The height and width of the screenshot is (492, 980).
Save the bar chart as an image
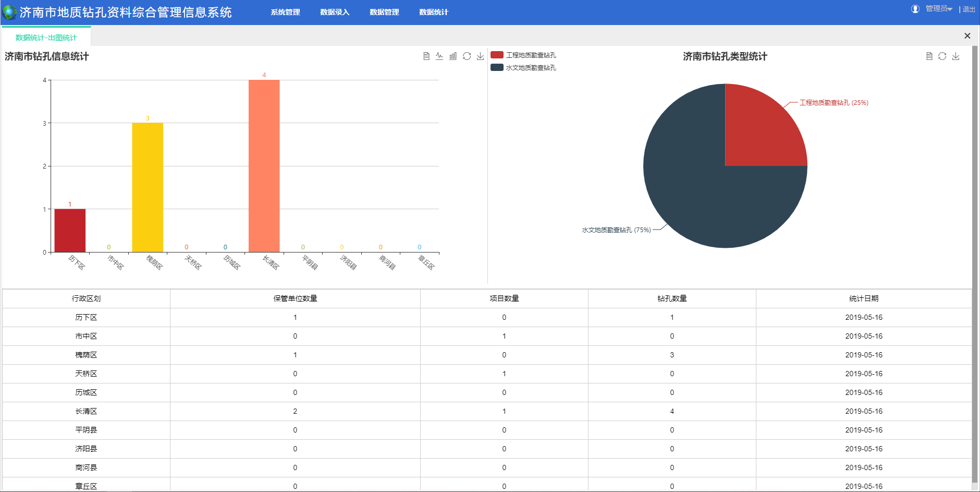click(x=480, y=56)
